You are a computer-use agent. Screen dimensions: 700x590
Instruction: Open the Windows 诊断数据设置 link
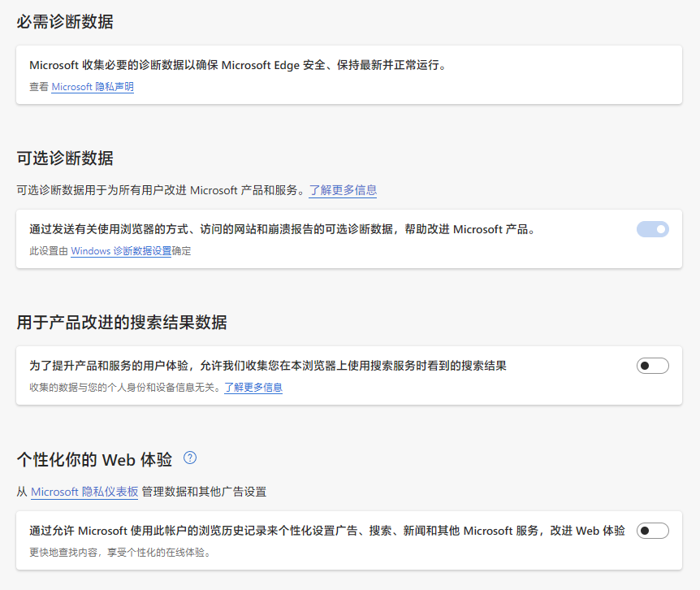[x=121, y=251]
